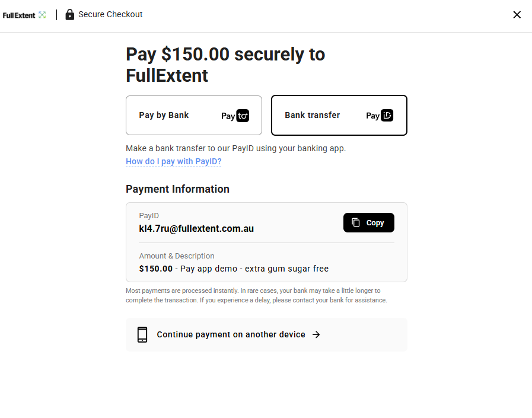Select the Pay by Bank option

(194, 116)
